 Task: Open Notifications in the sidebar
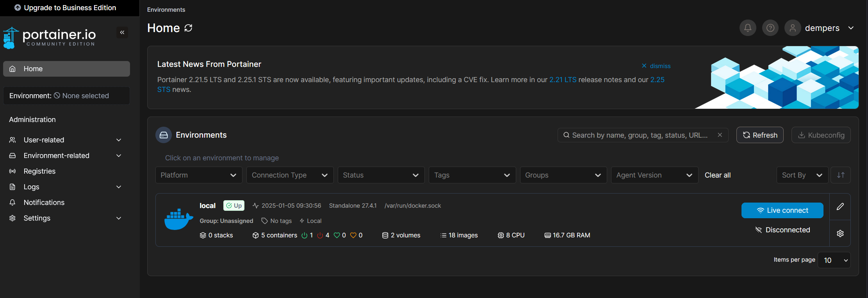(66, 203)
